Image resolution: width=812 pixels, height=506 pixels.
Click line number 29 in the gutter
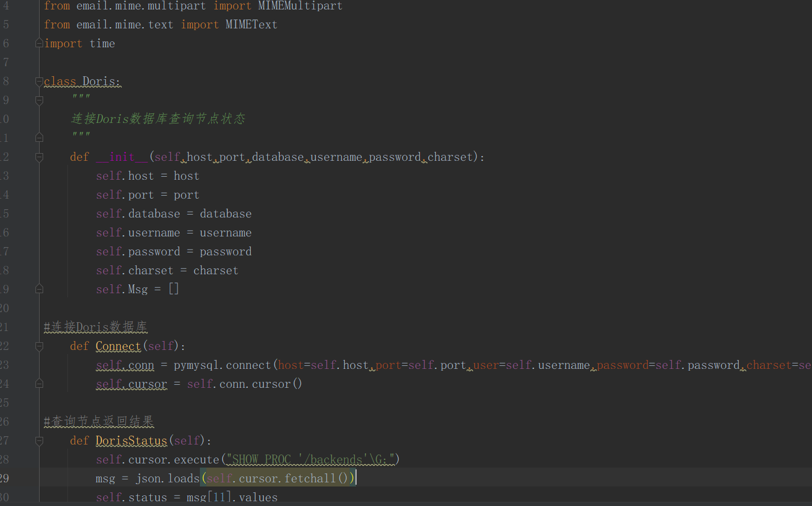[x=4, y=478]
